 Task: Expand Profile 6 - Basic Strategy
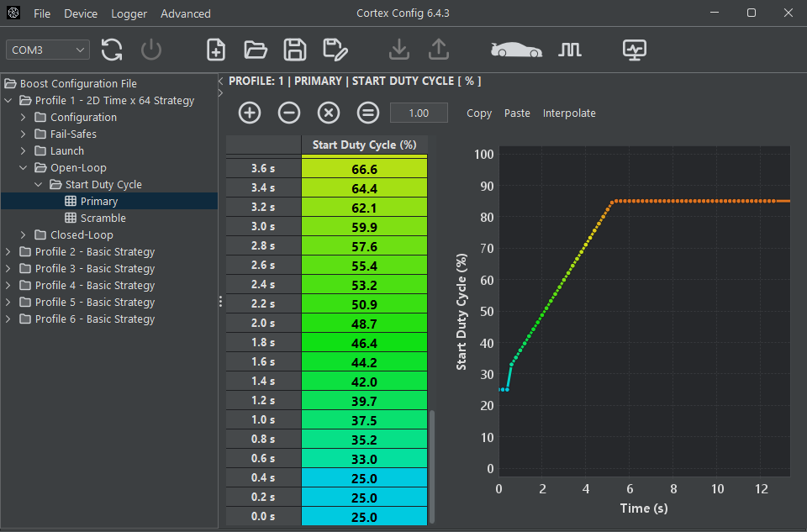coord(8,319)
